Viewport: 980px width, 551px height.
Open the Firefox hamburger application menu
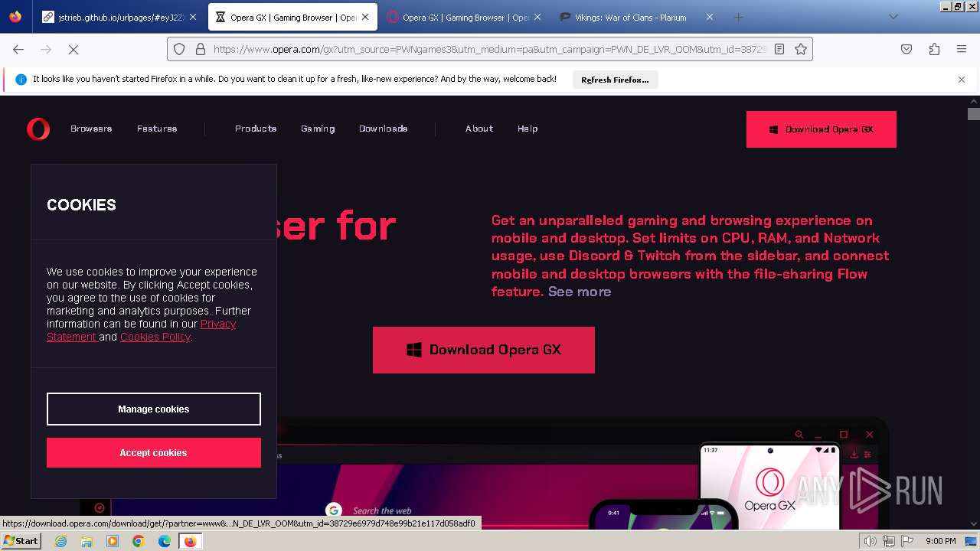point(962,49)
